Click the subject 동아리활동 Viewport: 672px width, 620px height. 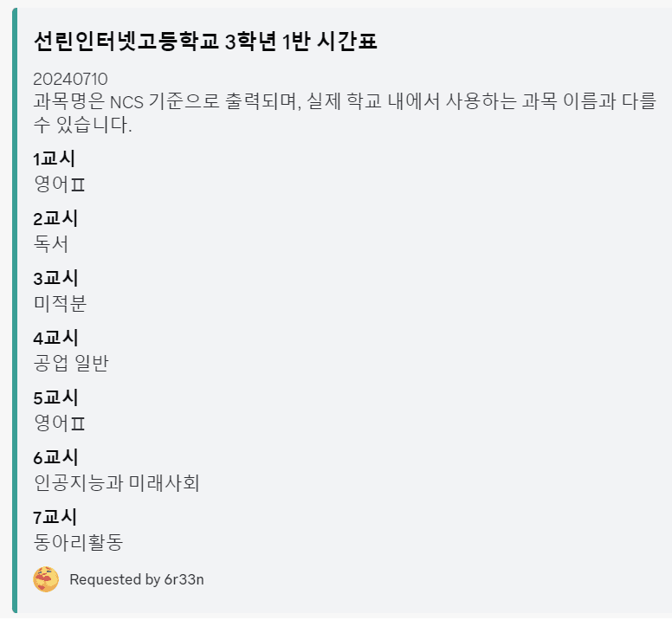coord(79,542)
